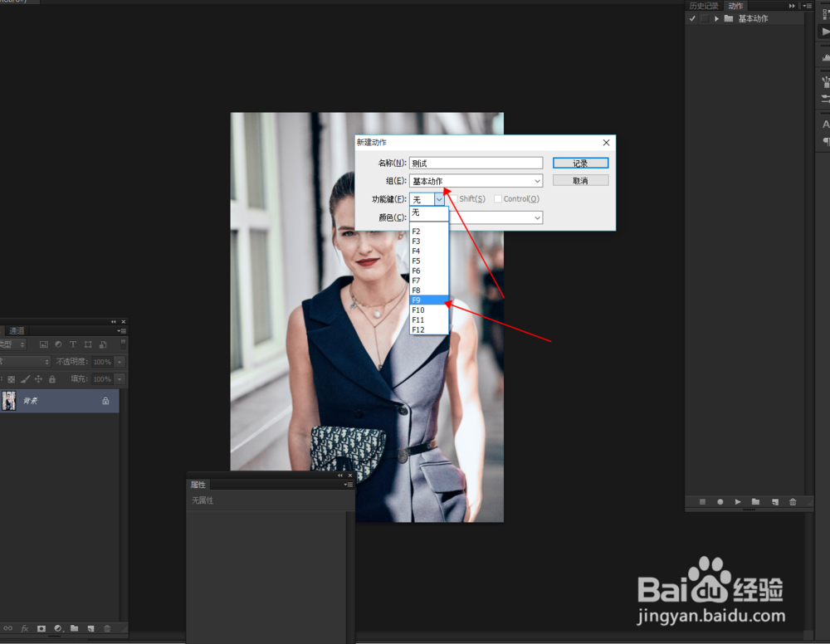The width and height of the screenshot is (830, 644).
Task: Choose F5 from function key list
Action: pos(429,261)
